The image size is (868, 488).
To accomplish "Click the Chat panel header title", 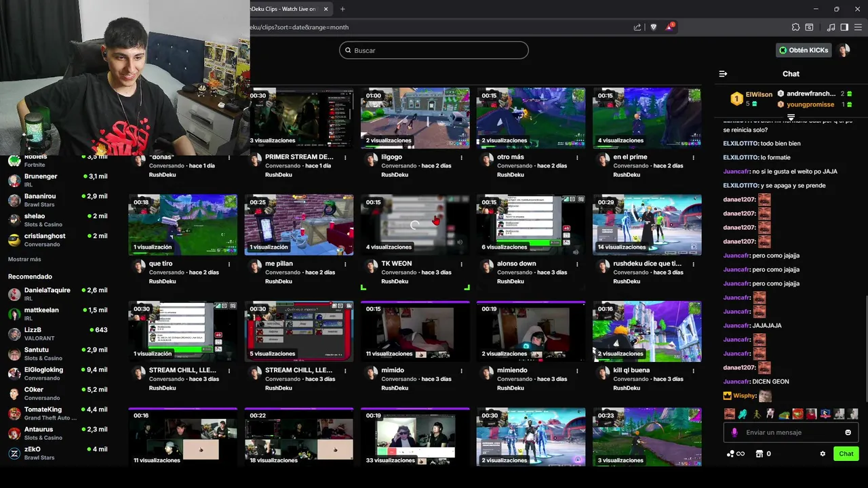I will 791,74.
